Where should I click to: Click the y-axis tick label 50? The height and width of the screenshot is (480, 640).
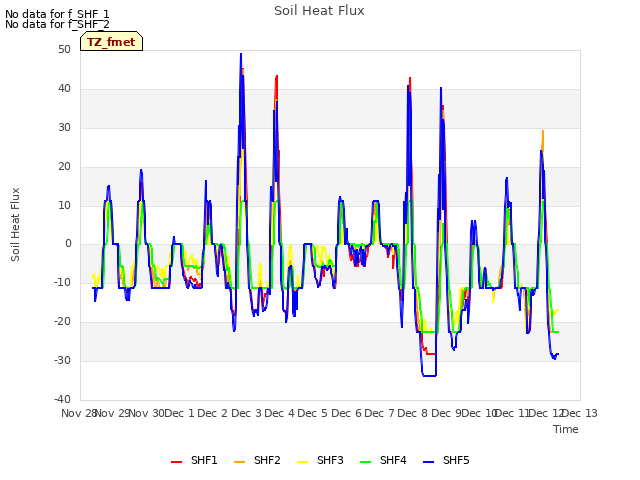coord(64,49)
